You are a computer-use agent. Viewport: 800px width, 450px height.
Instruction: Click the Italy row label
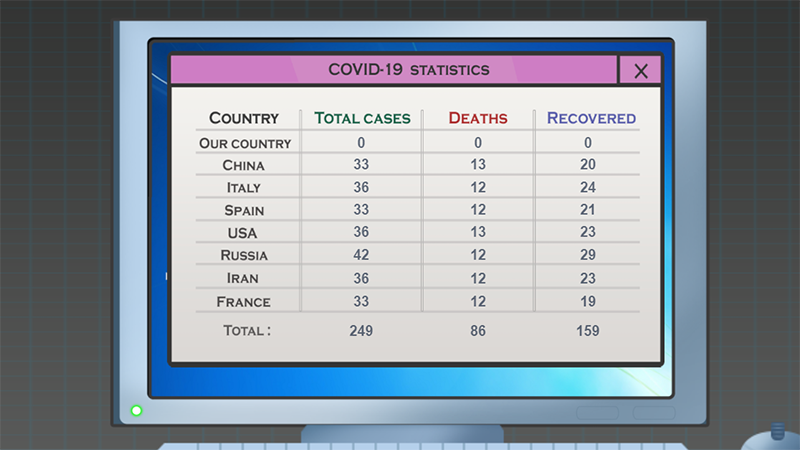[243, 188]
